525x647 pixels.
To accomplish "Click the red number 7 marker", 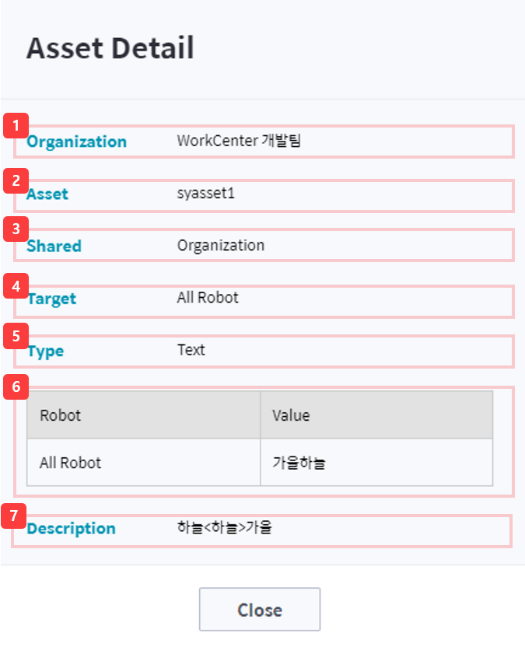I will [x=14, y=516].
